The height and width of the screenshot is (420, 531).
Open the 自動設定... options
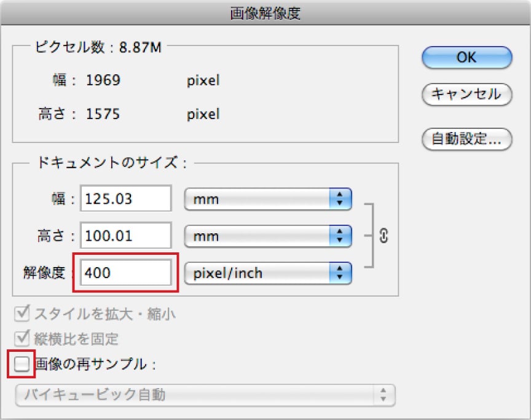pyautogui.click(x=466, y=139)
